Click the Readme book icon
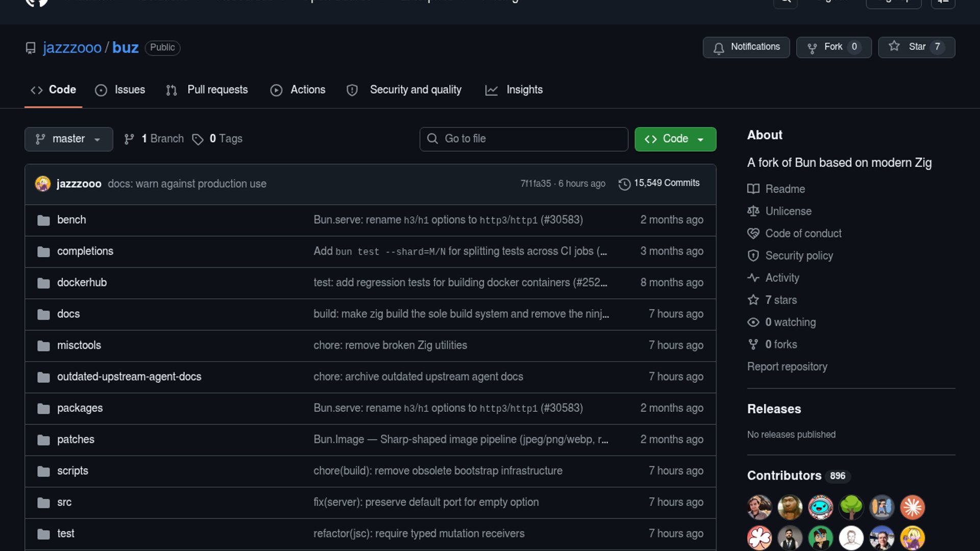This screenshot has width=980, height=551. tap(753, 189)
